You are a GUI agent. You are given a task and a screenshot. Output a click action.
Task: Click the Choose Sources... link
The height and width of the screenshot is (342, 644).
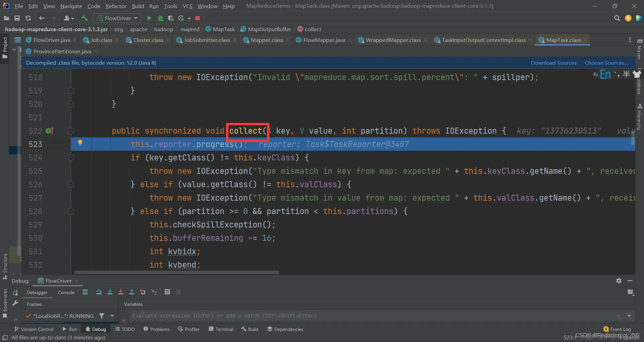pos(606,63)
